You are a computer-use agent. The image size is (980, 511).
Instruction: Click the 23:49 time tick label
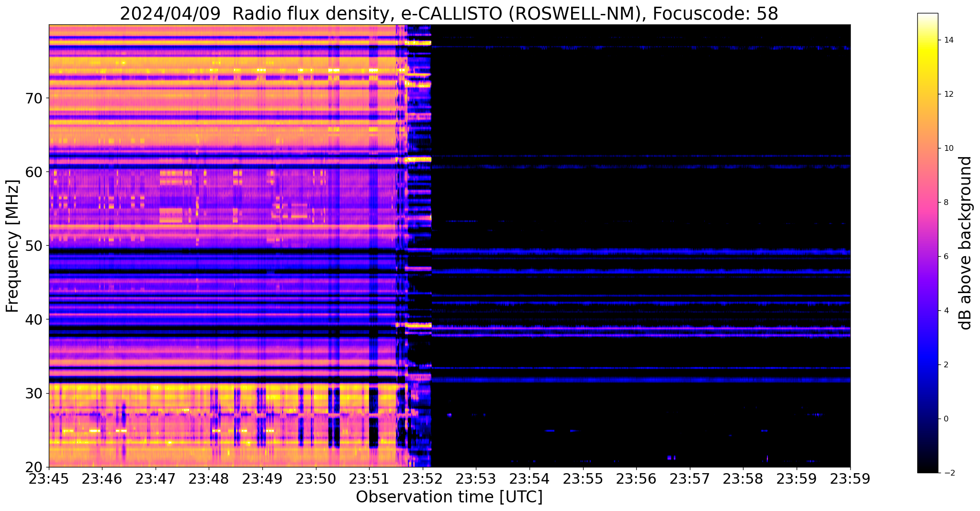pos(262,478)
